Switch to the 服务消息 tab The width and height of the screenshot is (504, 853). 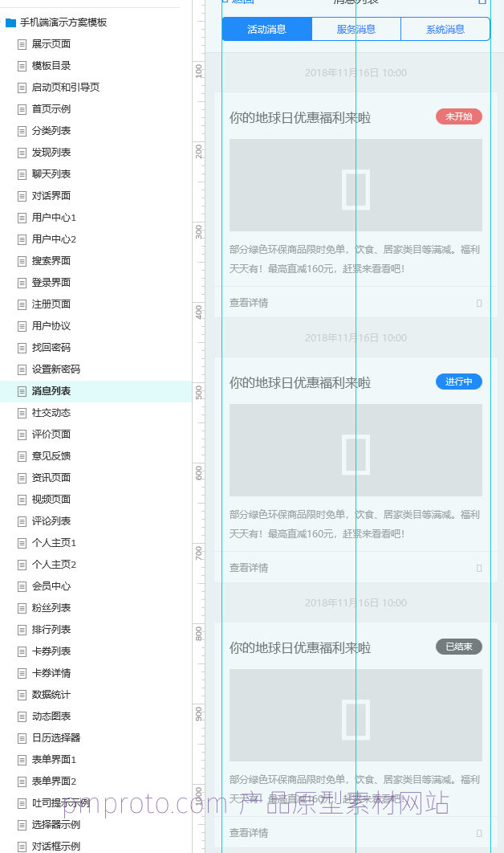coord(356,30)
